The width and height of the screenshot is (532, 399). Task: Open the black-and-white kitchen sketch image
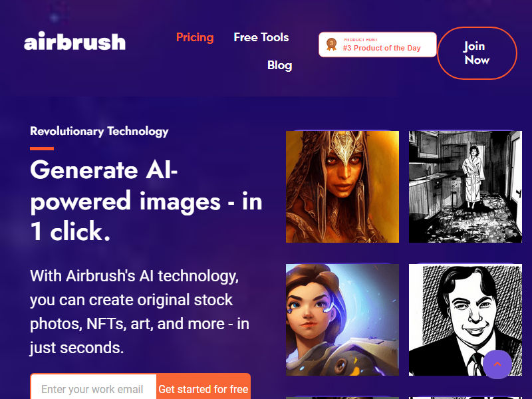click(465, 187)
